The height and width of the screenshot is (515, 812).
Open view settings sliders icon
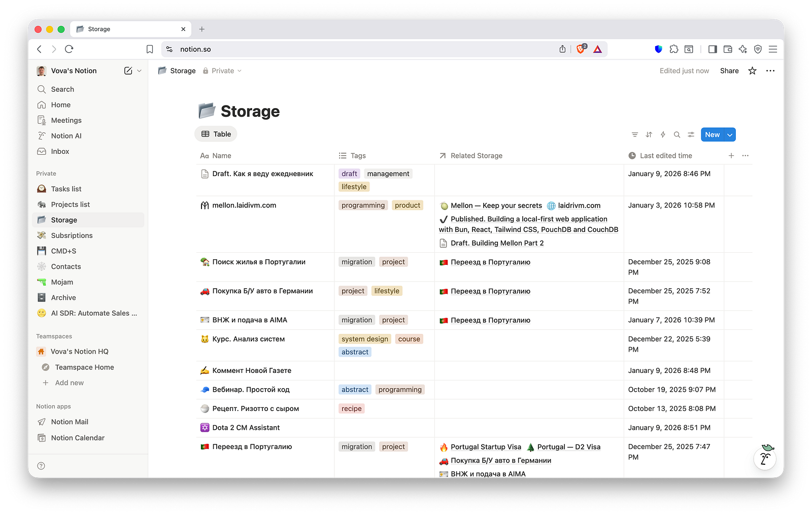coord(691,134)
